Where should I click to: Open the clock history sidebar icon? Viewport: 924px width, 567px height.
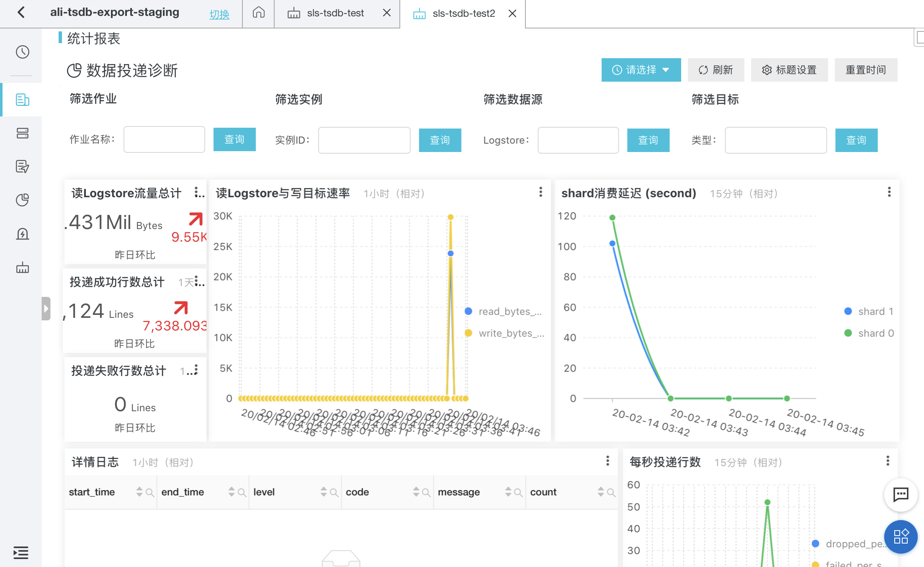coord(22,52)
